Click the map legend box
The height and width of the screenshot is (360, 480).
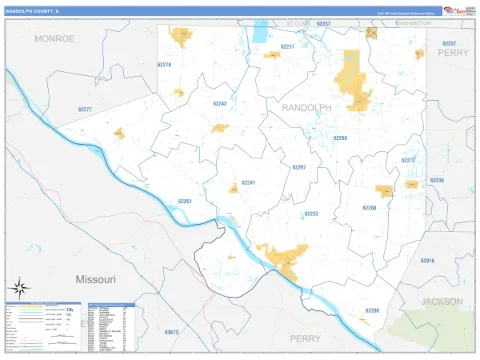pos(43,327)
